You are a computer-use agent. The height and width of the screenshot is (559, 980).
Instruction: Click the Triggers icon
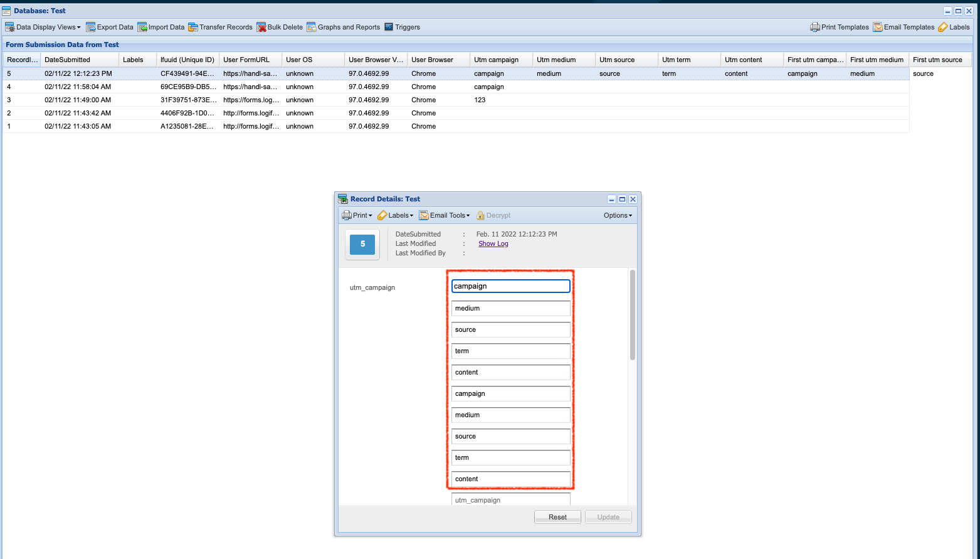point(389,27)
